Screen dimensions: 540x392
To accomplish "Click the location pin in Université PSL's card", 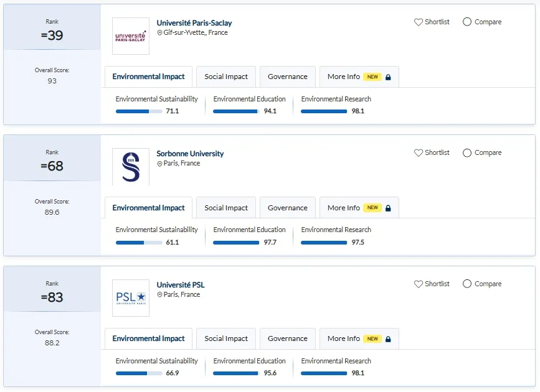I will (x=159, y=294).
